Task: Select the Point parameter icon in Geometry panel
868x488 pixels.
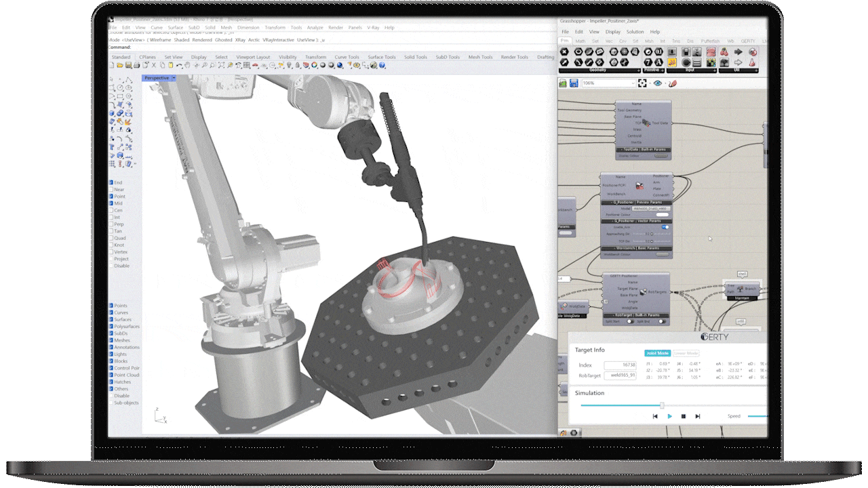Action: pos(564,52)
